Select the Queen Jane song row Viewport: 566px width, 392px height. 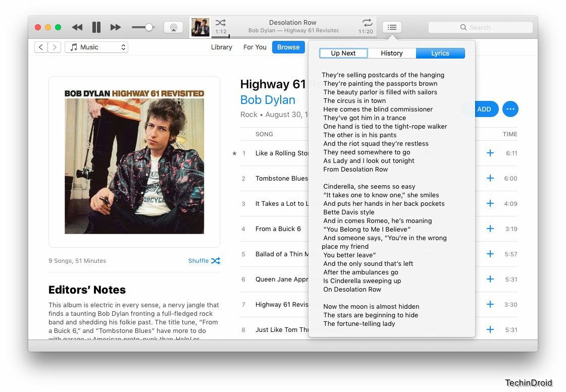(x=282, y=279)
